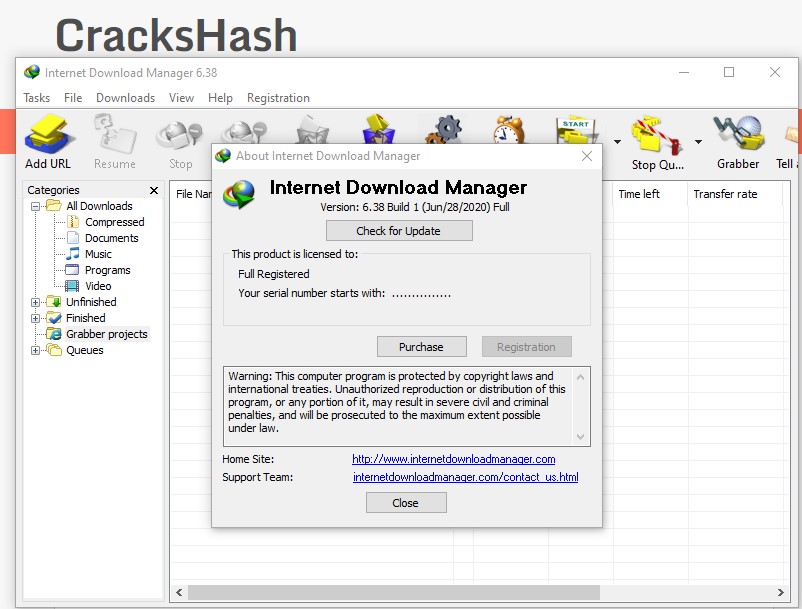
Task: Open the Grabber tool icon
Action: point(739,133)
